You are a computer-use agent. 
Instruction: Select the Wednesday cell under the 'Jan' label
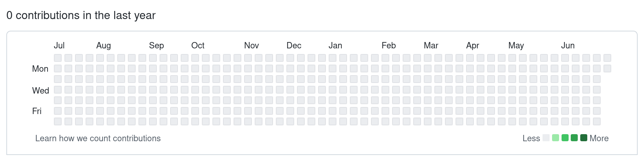click(x=333, y=90)
